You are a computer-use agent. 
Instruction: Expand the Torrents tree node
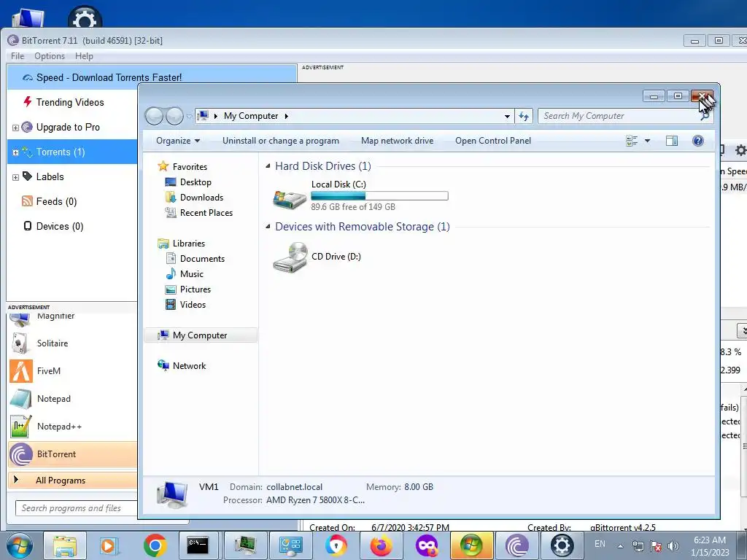15,152
